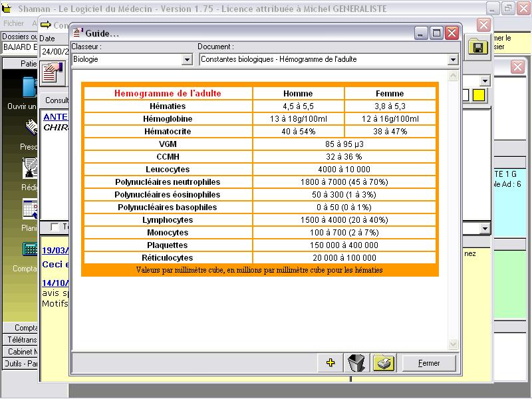The image size is (532, 399).
Task: Click the Date field in the consultation window
Action: tap(55, 52)
